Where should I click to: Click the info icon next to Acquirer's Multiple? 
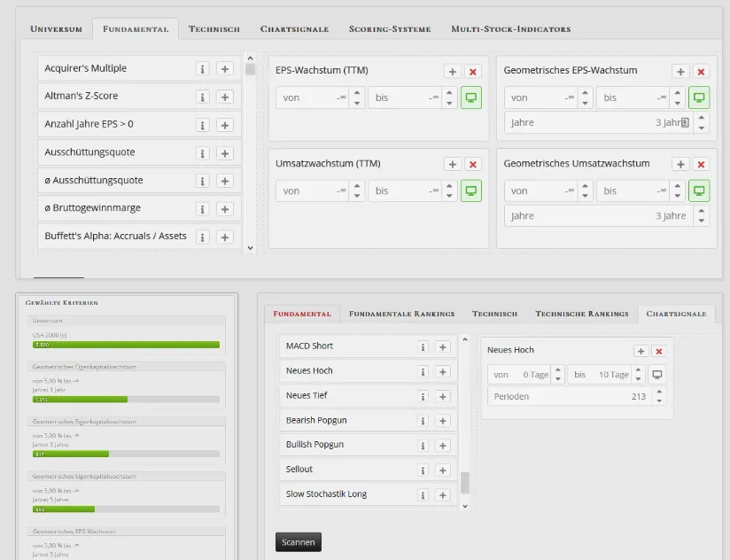click(203, 67)
